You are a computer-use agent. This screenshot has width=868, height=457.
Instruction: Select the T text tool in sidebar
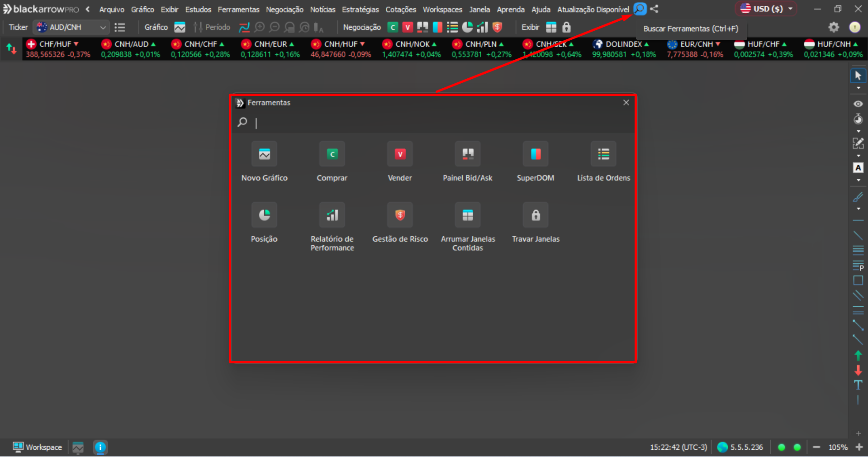click(858, 385)
